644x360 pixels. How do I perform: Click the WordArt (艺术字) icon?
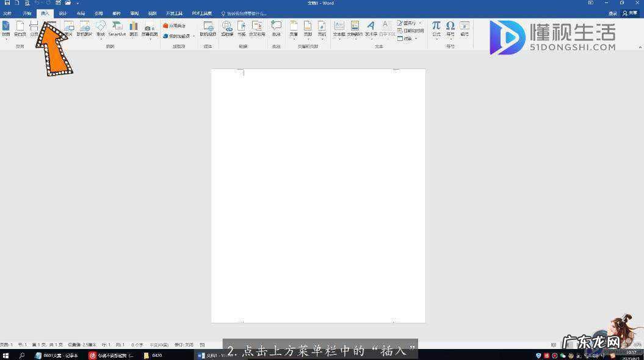tap(371, 28)
